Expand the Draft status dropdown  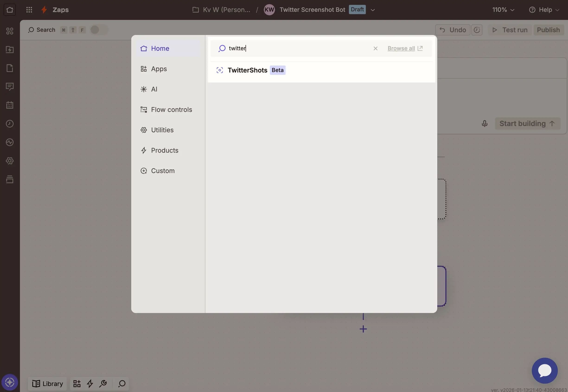373,9
